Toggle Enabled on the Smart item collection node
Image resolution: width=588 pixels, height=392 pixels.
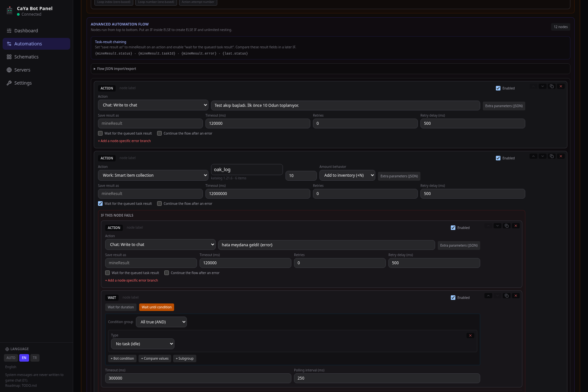pos(498,158)
